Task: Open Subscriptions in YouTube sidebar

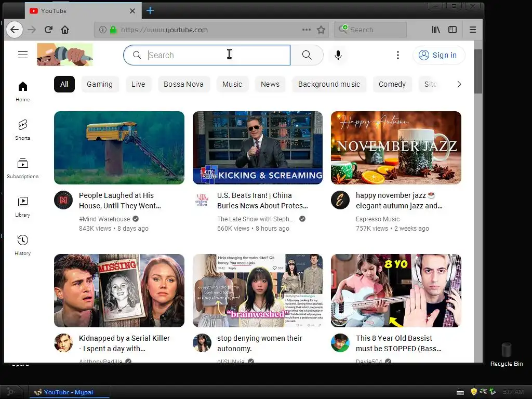Action: (23, 169)
